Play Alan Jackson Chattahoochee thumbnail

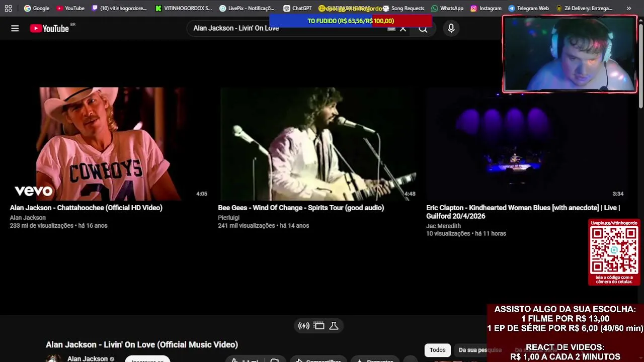[x=109, y=144]
